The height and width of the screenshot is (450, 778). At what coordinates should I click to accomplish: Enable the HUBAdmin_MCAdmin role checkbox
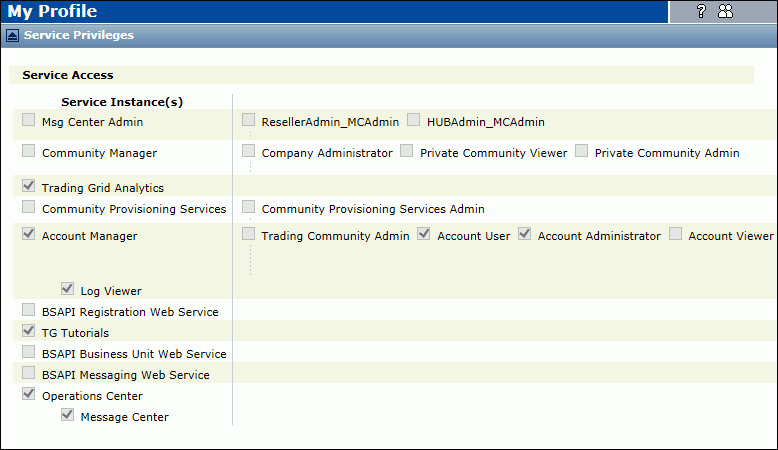tap(414, 121)
